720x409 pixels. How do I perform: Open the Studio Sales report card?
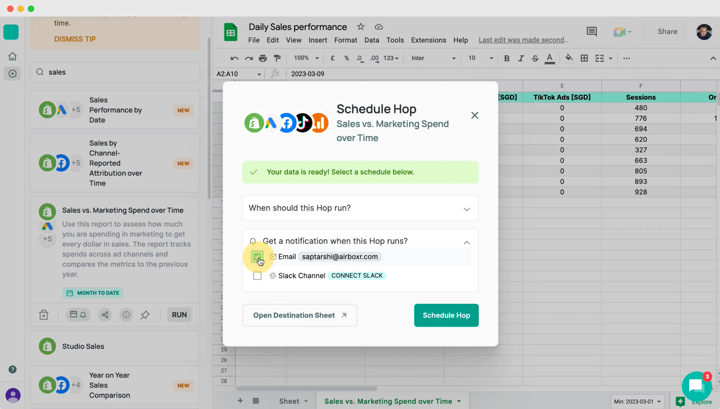115,347
